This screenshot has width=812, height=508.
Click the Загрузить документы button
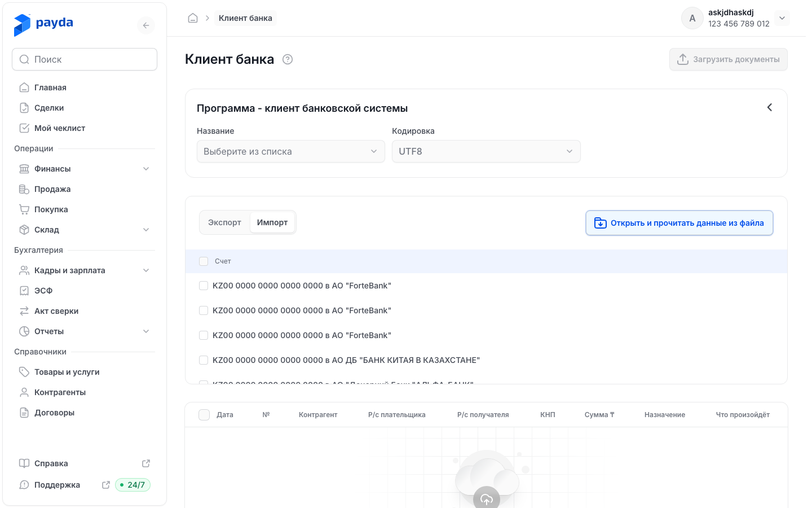[x=729, y=59]
